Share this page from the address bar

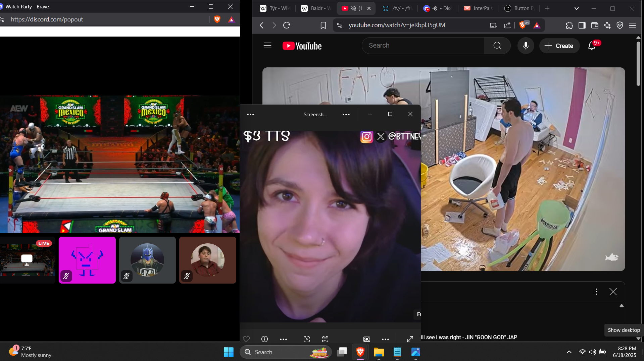(507, 25)
